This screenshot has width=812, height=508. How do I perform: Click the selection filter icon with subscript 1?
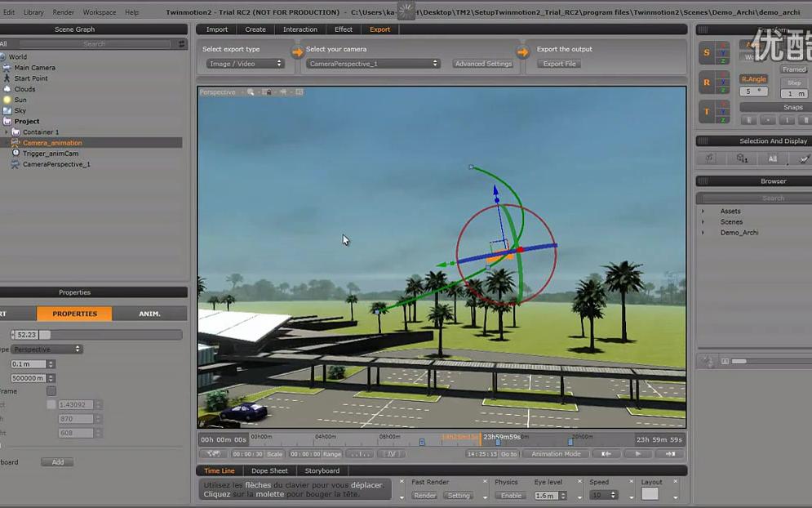click(x=742, y=158)
